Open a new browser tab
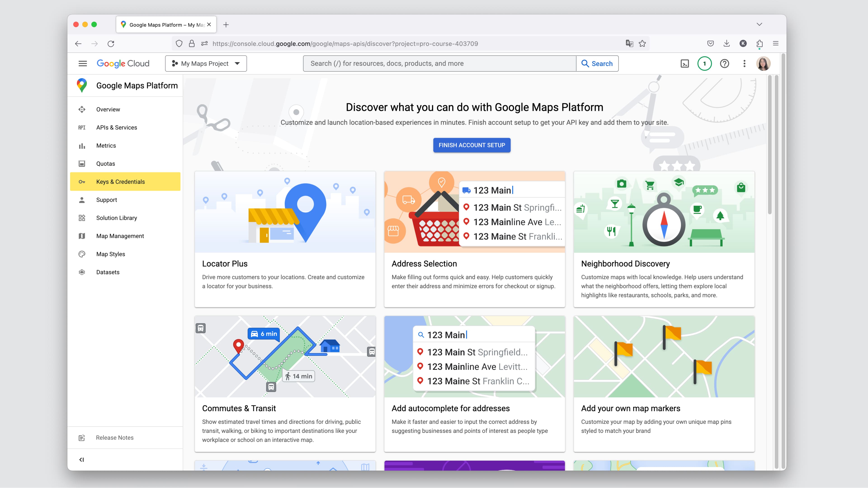Image resolution: width=868 pixels, height=488 pixels. (226, 25)
